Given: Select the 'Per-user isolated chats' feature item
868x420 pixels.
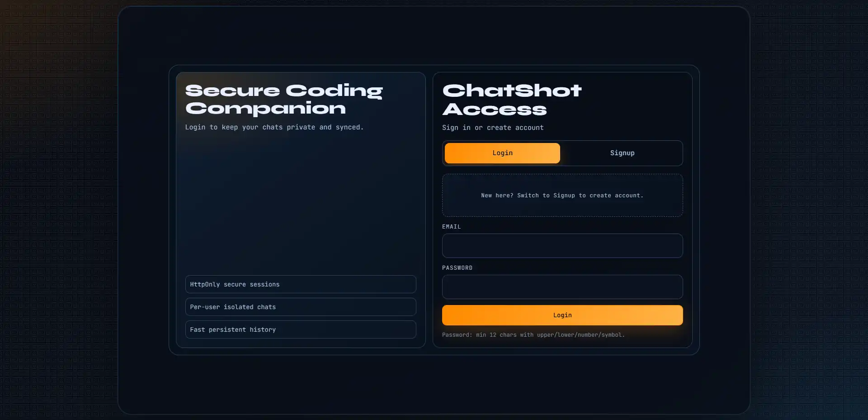Looking at the screenshot, I should (301, 307).
